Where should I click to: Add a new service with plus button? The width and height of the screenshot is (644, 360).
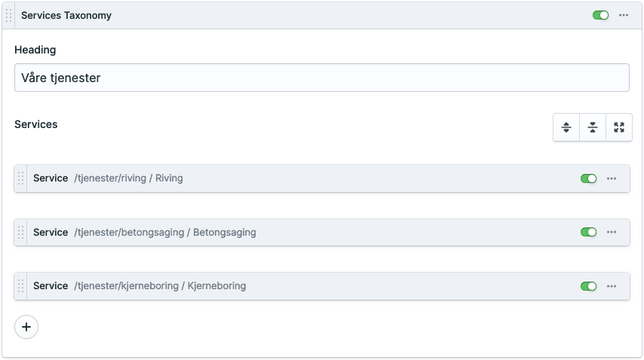coord(26,327)
